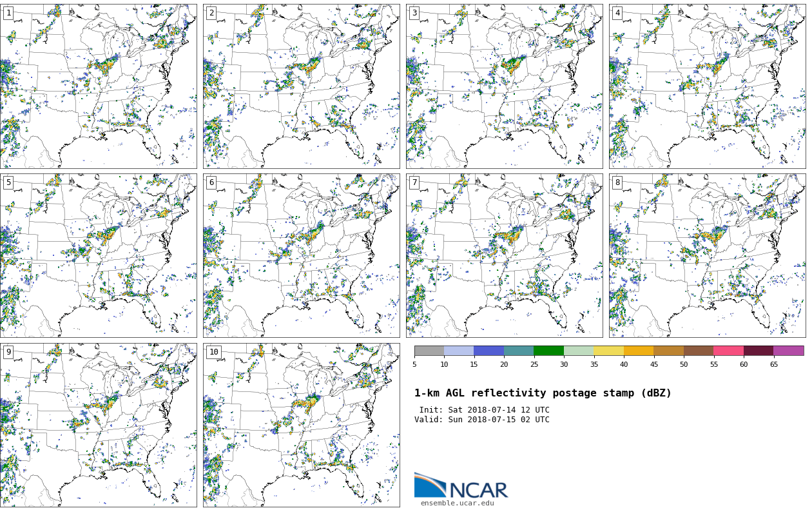
Task: Select the member 6 reflectivity panel
Action: point(302,255)
